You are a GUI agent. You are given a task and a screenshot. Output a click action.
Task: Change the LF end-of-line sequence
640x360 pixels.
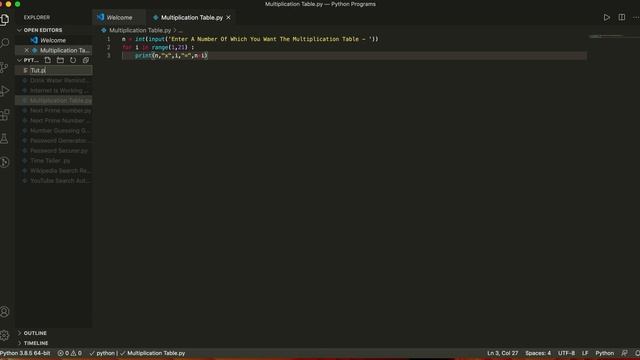tap(585, 353)
